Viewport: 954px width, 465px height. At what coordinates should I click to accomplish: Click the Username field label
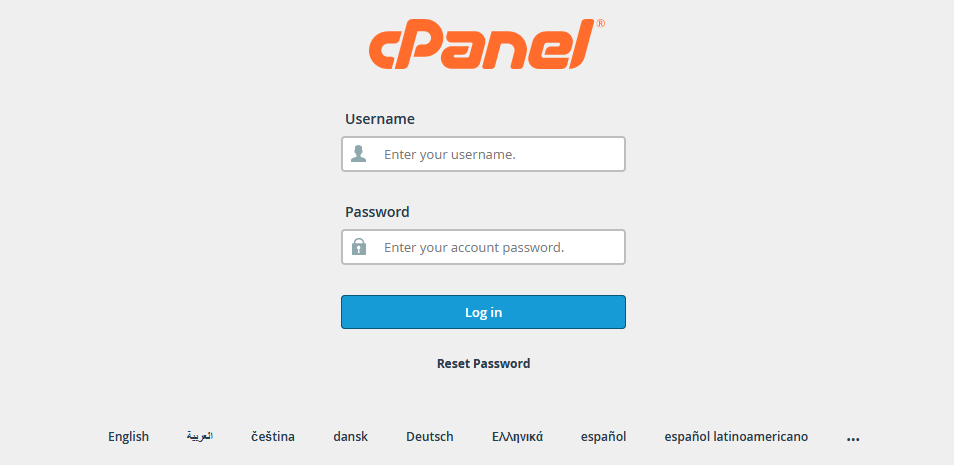click(380, 119)
